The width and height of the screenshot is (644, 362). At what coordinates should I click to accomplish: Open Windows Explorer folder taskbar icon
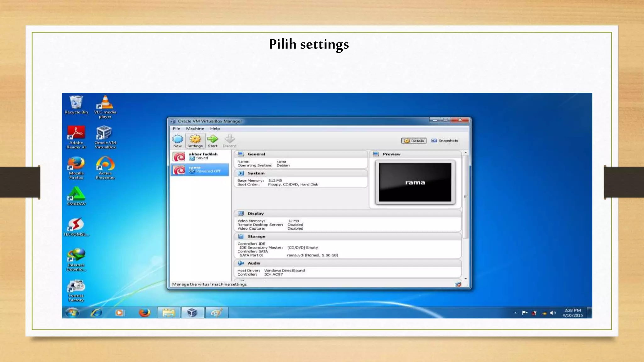coord(169,313)
